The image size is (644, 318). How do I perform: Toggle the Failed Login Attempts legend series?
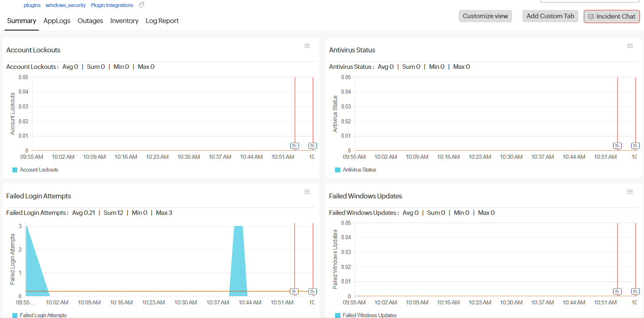[x=40, y=316]
